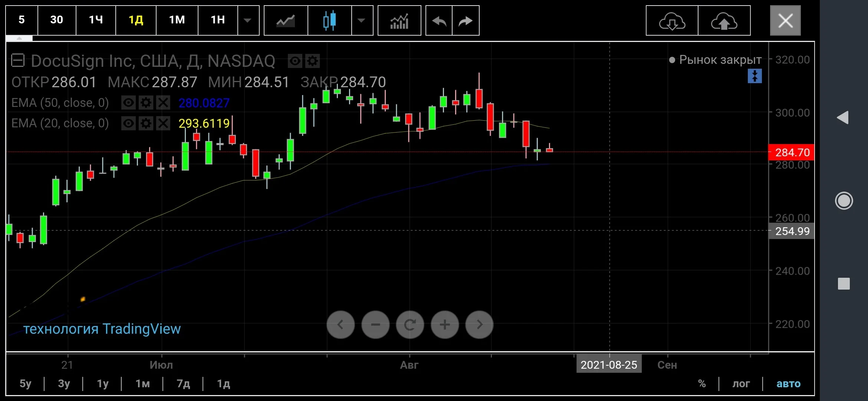868x401 pixels.
Task: Select the 1М monthly timeframe
Action: point(177,20)
